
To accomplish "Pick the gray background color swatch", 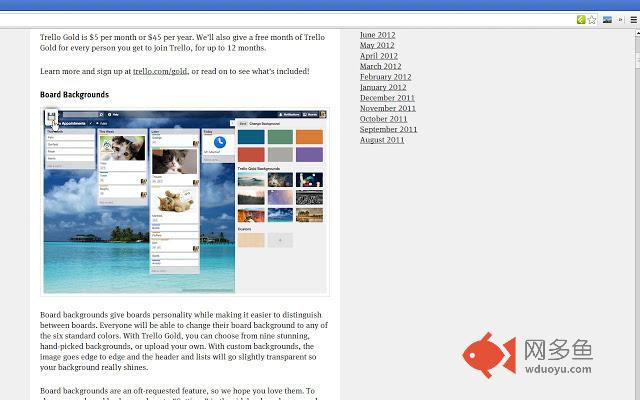I will pyautogui.click(x=280, y=155).
